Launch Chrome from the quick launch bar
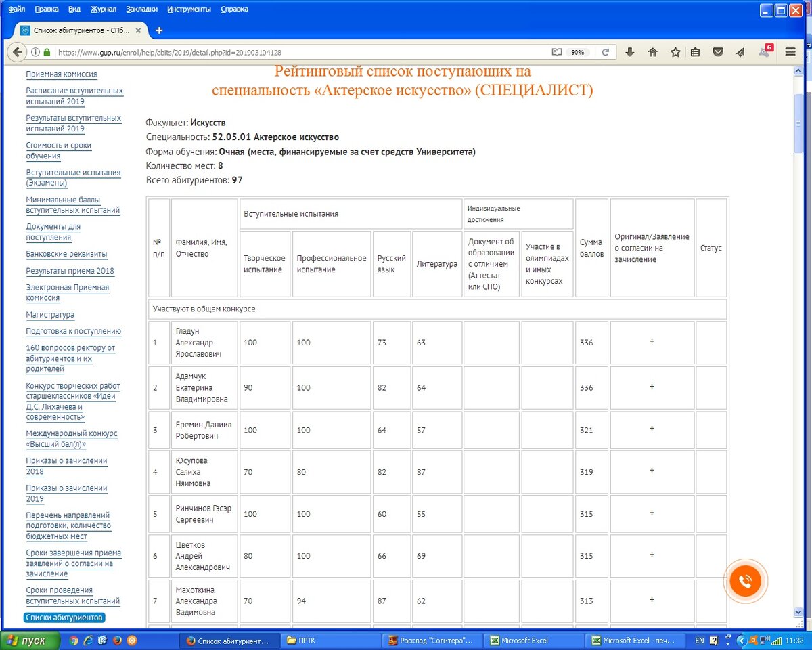The height and width of the screenshot is (650, 812). 73,640
